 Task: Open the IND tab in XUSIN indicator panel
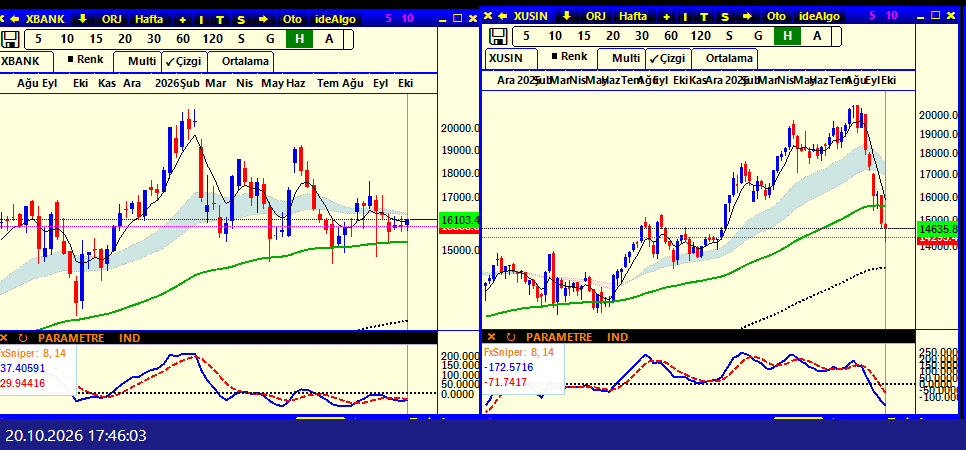(x=617, y=337)
